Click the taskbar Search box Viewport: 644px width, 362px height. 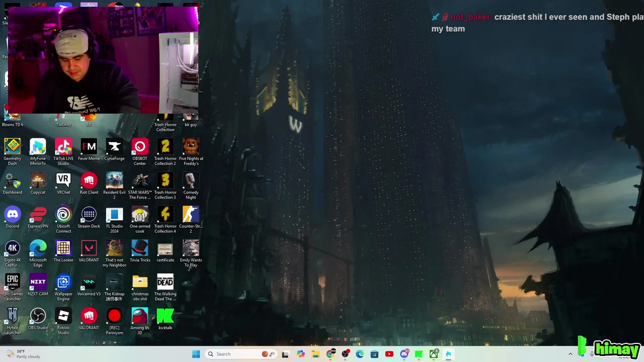pyautogui.click(x=242, y=354)
